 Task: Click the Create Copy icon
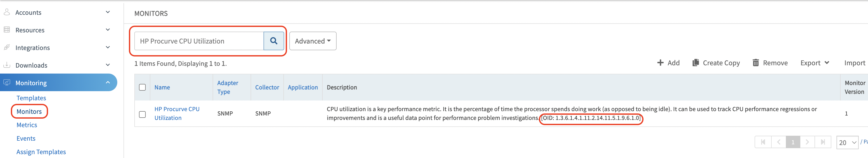click(695, 63)
